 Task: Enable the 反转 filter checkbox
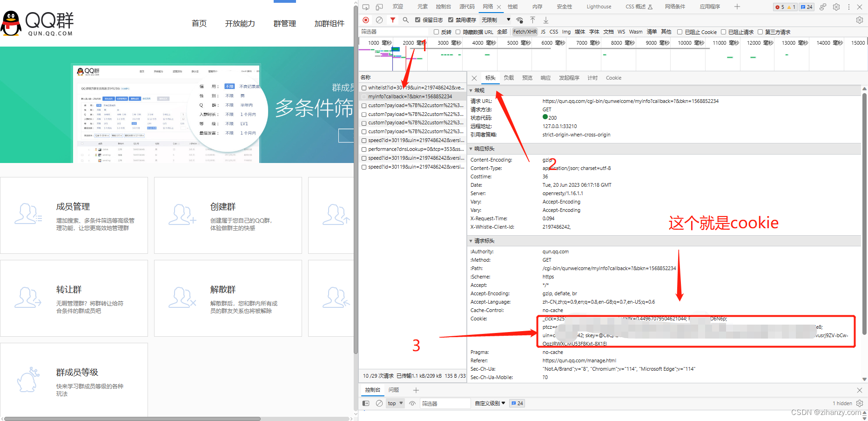436,32
